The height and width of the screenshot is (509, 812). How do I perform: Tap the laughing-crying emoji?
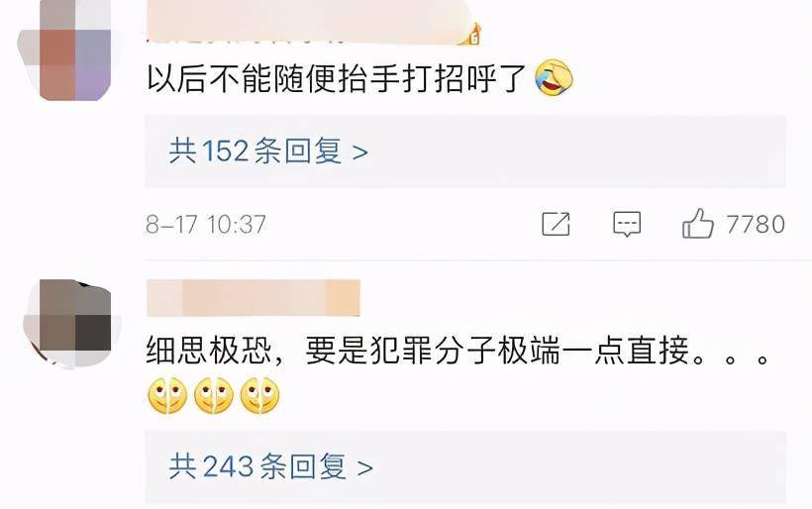click(555, 77)
